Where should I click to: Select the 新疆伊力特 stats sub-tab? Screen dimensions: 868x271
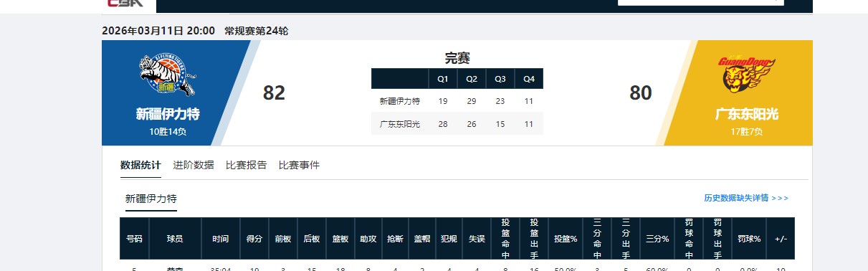click(x=151, y=199)
